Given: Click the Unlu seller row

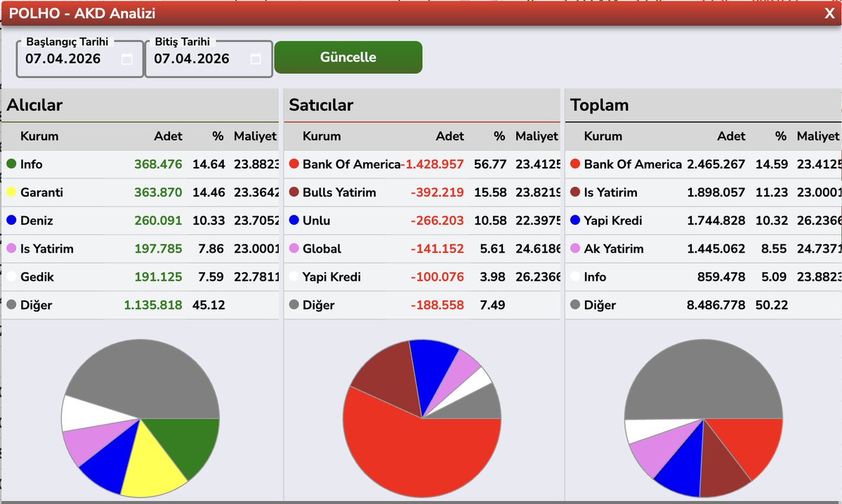Looking at the screenshot, I should click(422, 220).
